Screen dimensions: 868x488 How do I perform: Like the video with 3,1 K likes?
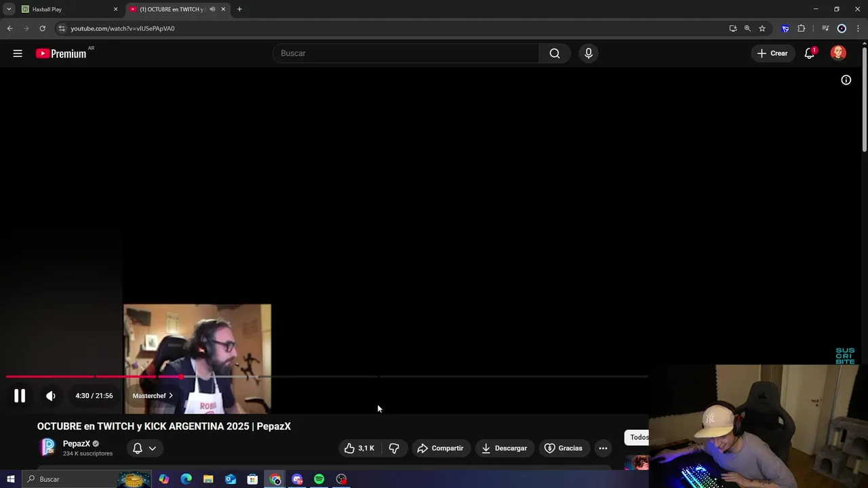tap(359, 448)
